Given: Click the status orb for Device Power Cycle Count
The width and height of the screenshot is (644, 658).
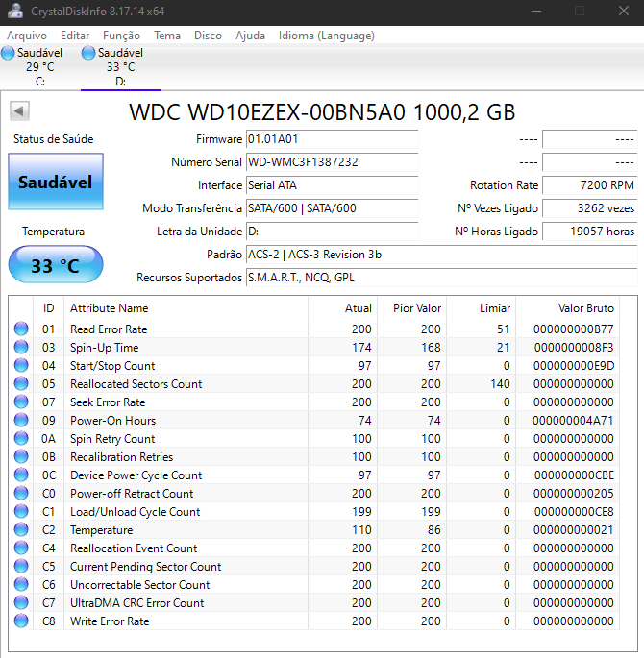Looking at the screenshot, I should point(21,475).
